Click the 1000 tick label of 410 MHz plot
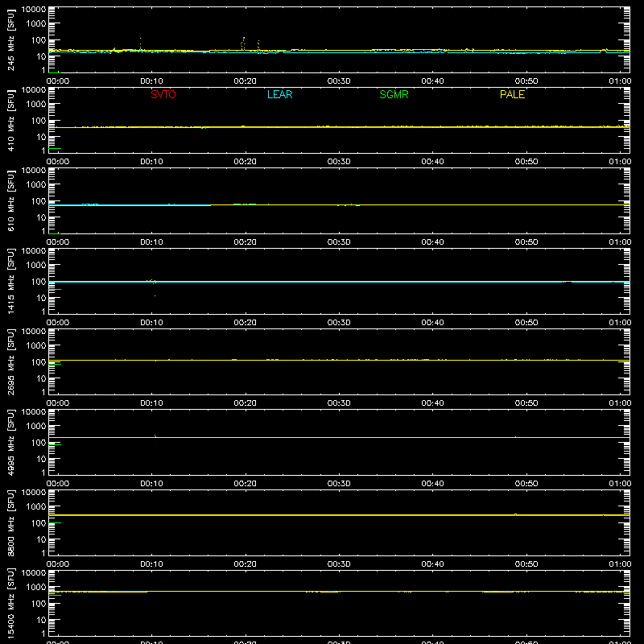The height and width of the screenshot is (644, 644). [x=36, y=105]
